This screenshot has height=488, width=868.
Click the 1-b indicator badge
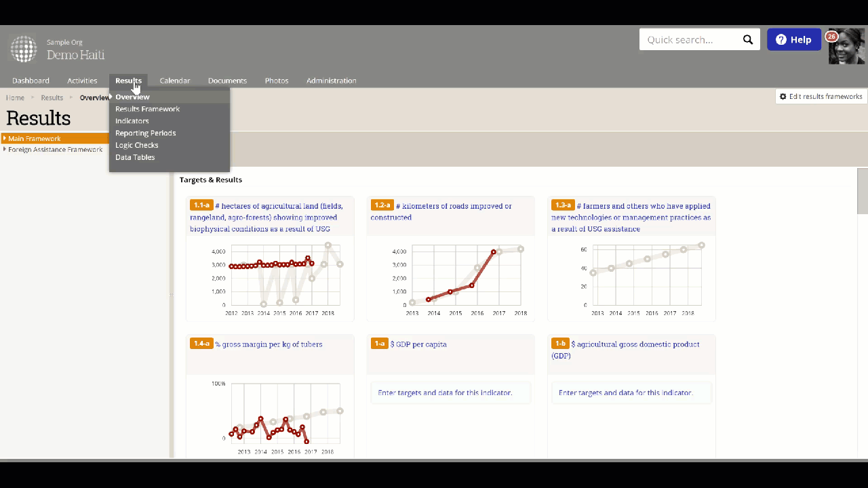(x=559, y=344)
